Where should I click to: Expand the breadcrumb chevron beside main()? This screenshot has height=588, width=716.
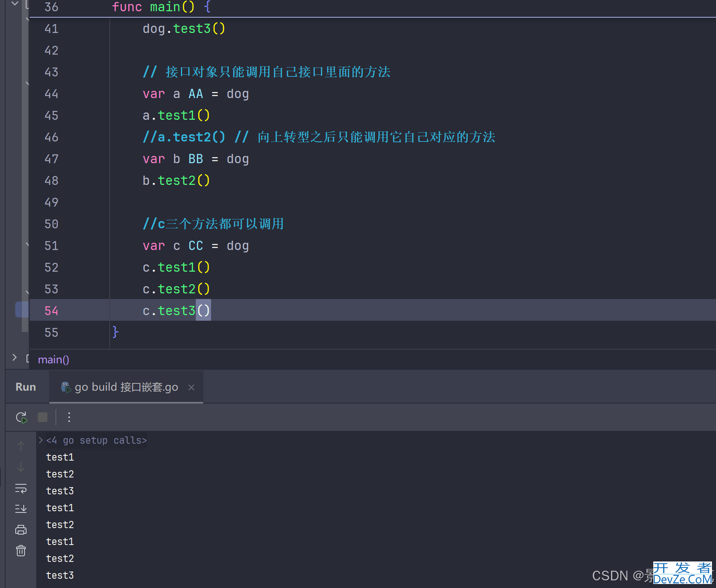(14, 357)
